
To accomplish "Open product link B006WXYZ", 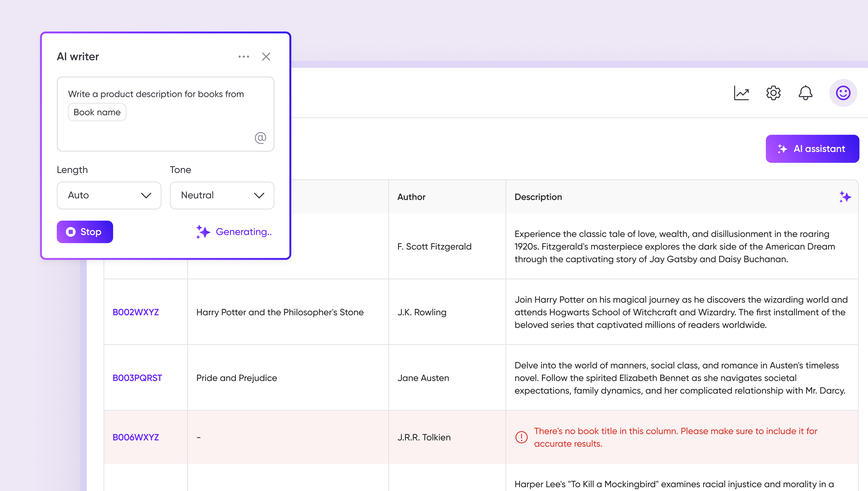I will pyautogui.click(x=136, y=437).
